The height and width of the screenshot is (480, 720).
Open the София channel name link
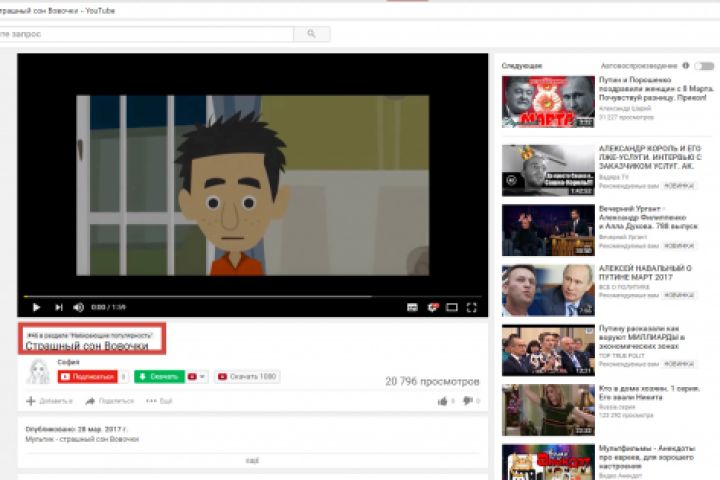pyautogui.click(x=68, y=362)
